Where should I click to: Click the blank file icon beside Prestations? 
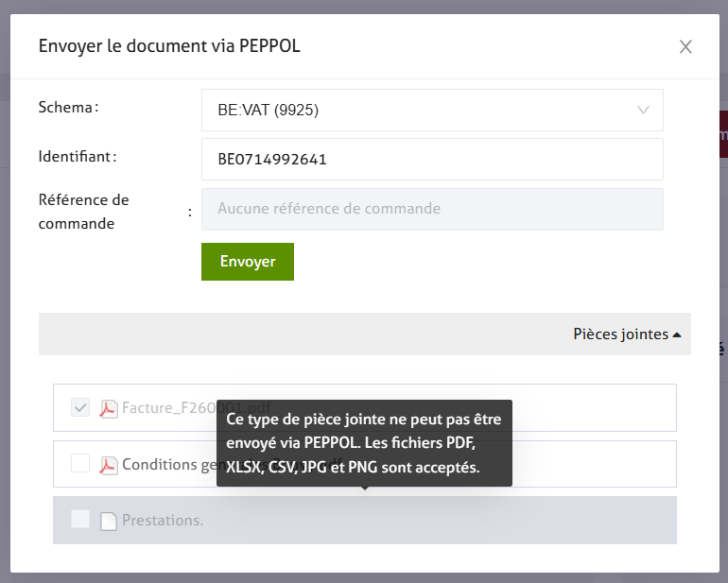(109, 521)
